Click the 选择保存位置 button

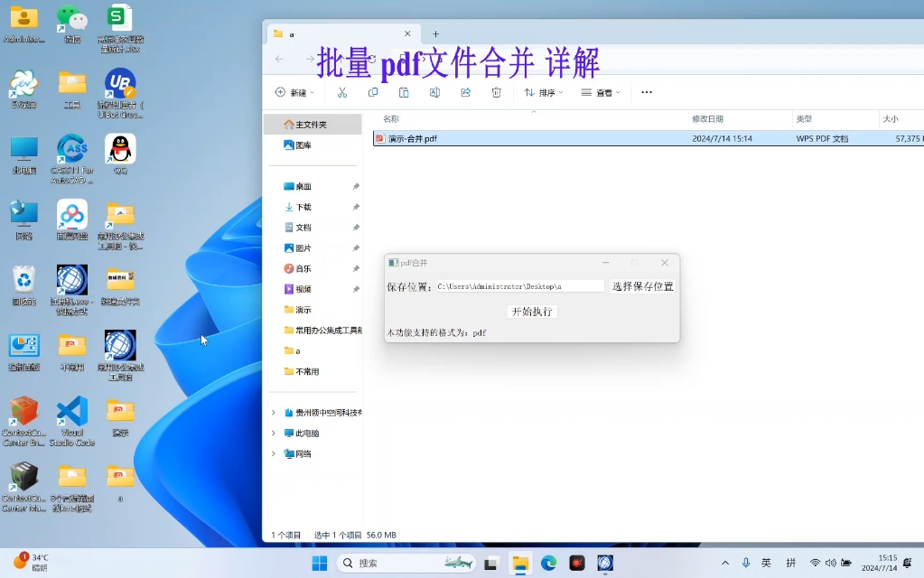point(642,284)
